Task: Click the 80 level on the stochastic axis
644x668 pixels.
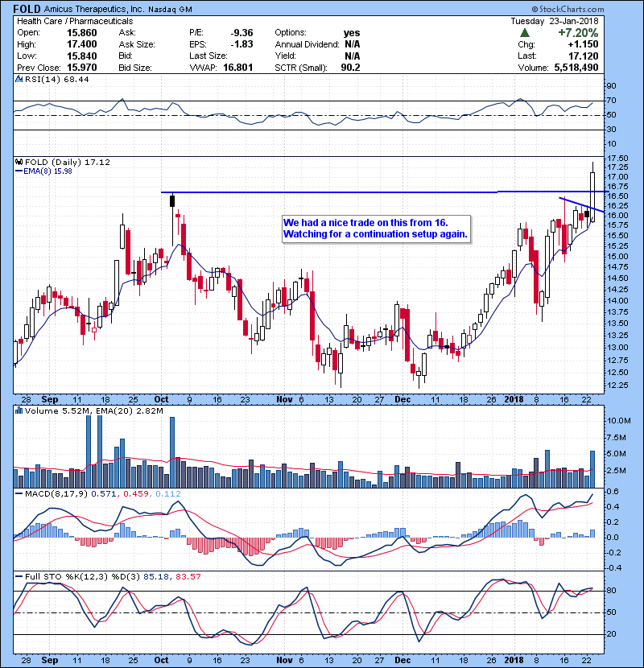Action: point(611,591)
